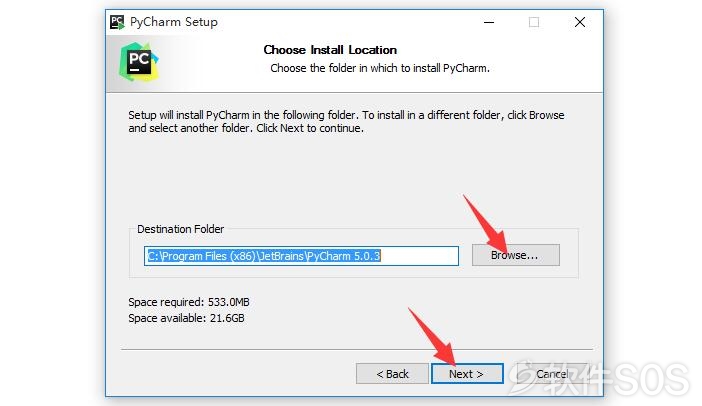This screenshot has height=406, width=702.
Task: Click into the destination folder path field
Action: point(301,256)
